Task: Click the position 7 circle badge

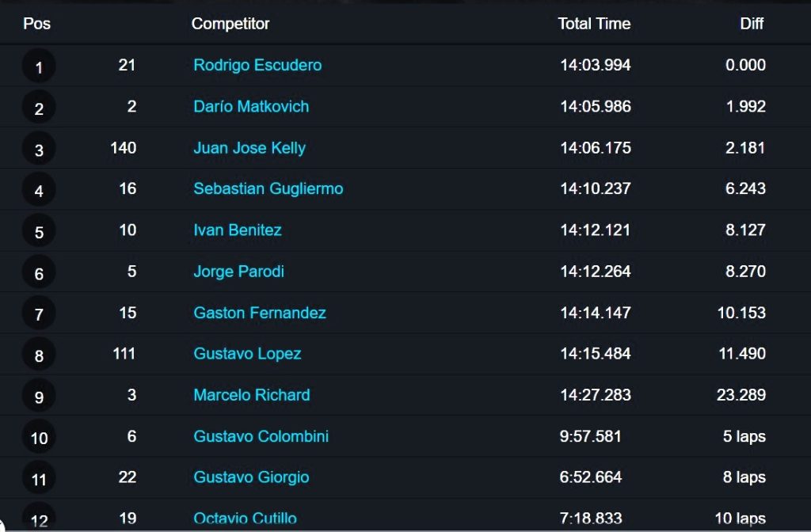Action: [x=39, y=313]
